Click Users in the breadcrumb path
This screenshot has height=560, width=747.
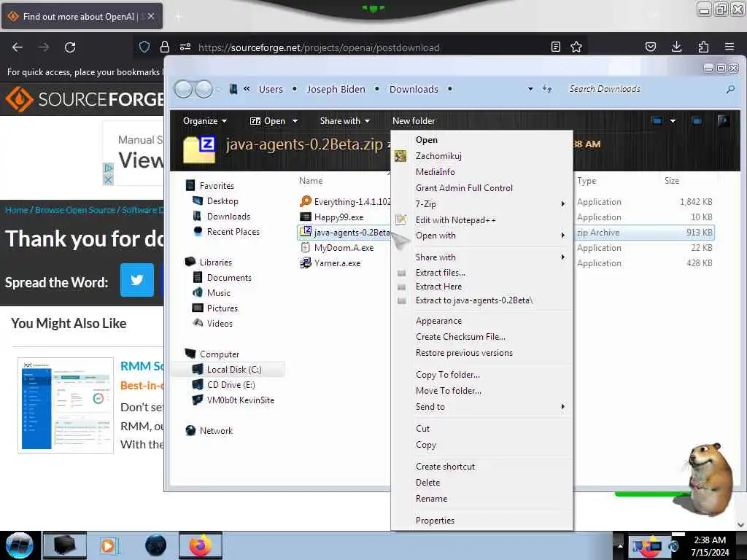[x=271, y=89]
